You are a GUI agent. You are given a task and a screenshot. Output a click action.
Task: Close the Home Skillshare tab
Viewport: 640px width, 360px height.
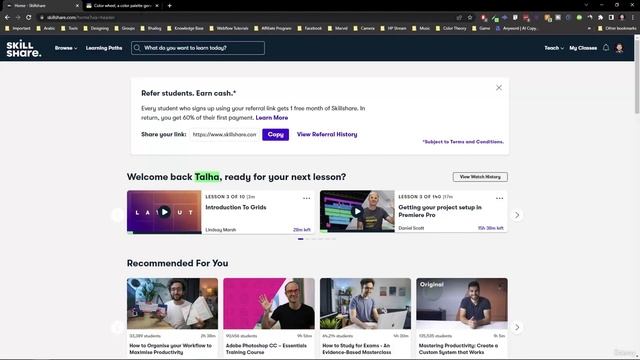point(77,6)
